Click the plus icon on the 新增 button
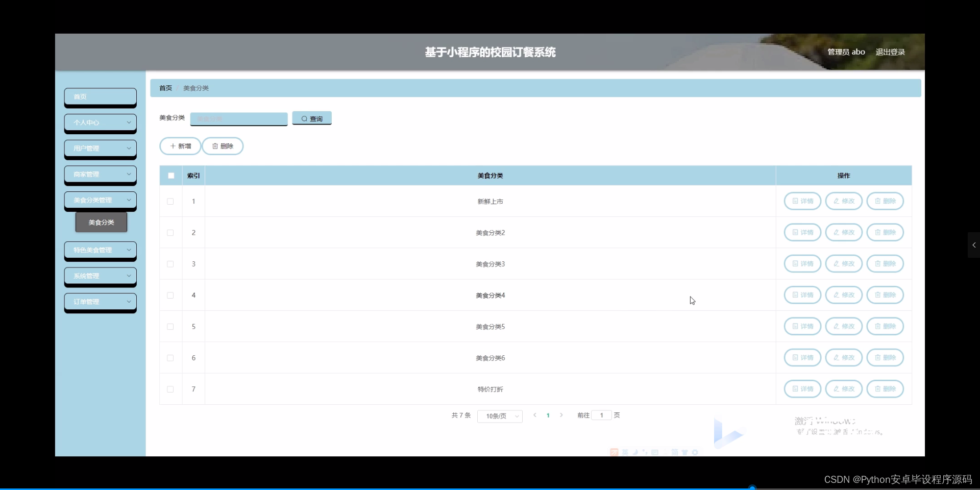Image resolution: width=980 pixels, height=490 pixels. pyautogui.click(x=172, y=146)
